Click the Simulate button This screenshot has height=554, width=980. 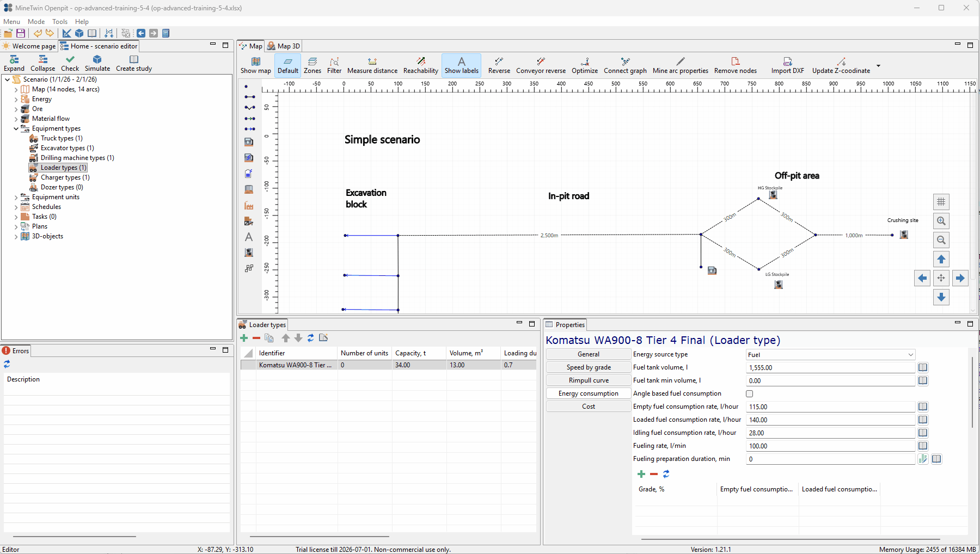click(x=97, y=63)
